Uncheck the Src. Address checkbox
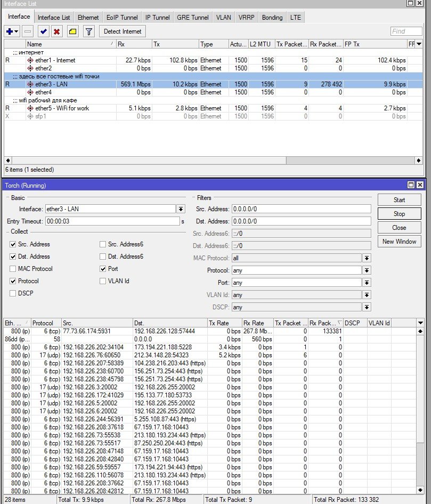This screenshot has width=431, height=504. (x=13, y=244)
